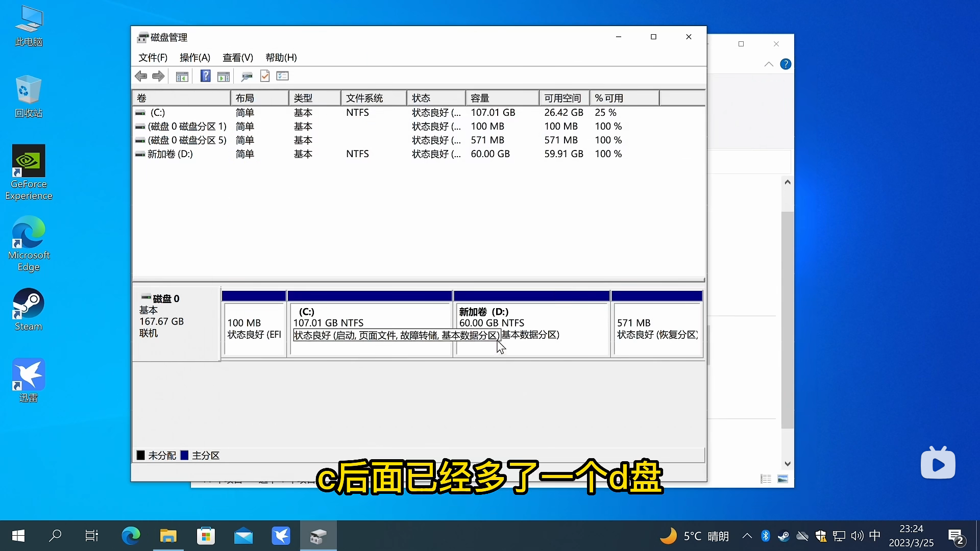The height and width of the screenshot is (551, 980).
Task: Select the 571 MB recovery partition block
Action: (656, 327)
